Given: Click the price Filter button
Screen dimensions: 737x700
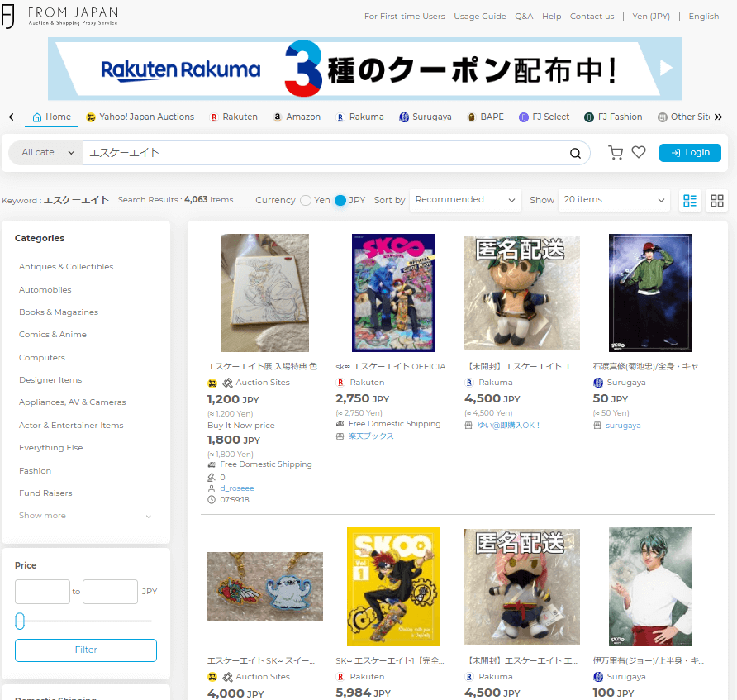Looking at the screenshot, I should [x=86, y=650].
